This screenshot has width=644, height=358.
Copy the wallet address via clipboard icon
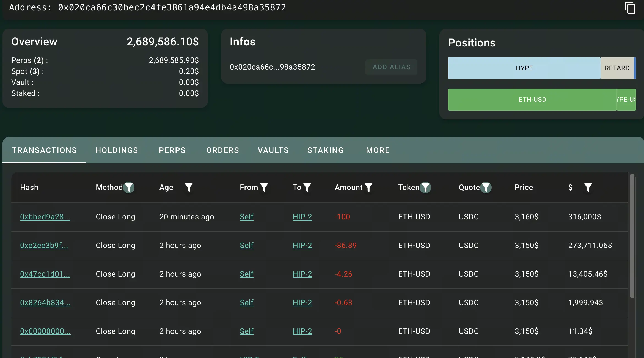(630, 7)
